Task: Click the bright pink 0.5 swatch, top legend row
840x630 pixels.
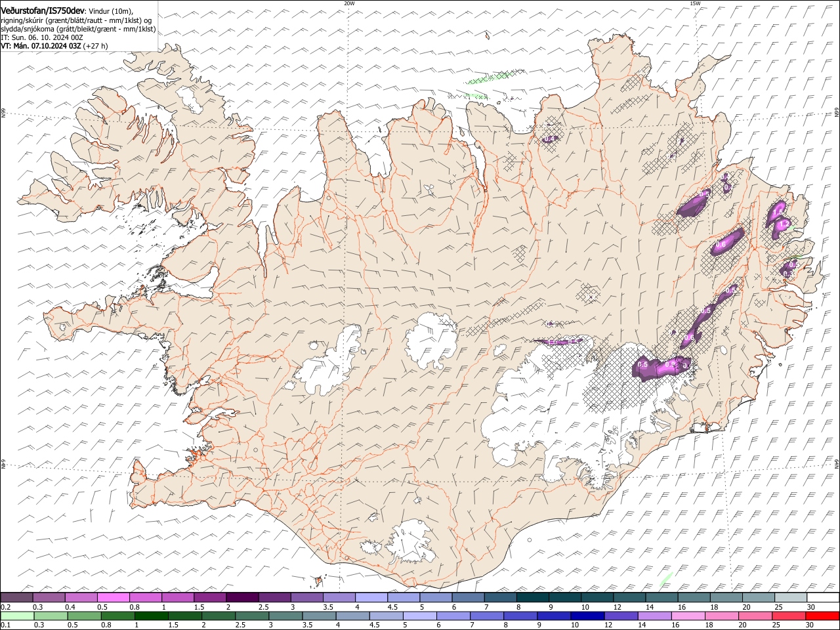Action: pos(113,598)
